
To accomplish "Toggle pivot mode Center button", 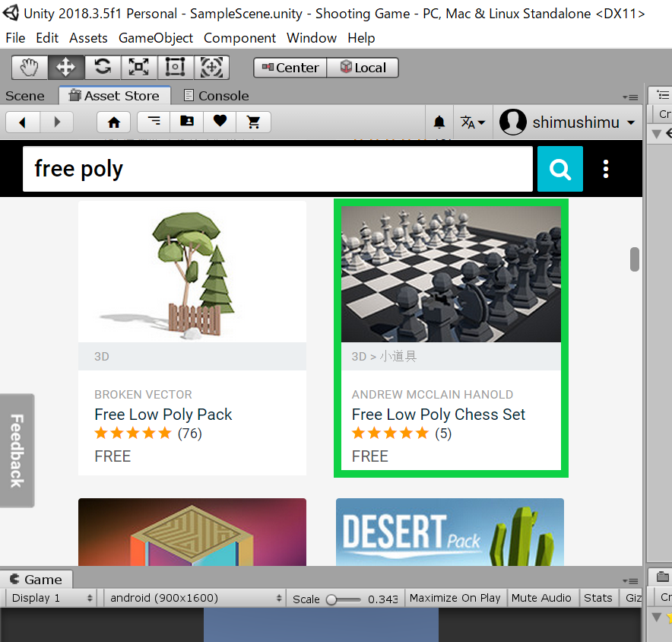I will [x=290, y=68].
